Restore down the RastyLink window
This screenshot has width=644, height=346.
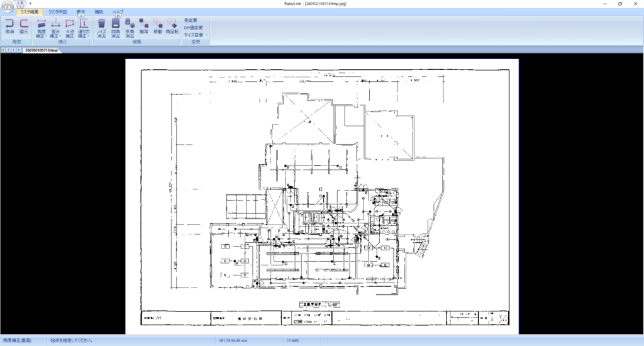tap(619, 4)
